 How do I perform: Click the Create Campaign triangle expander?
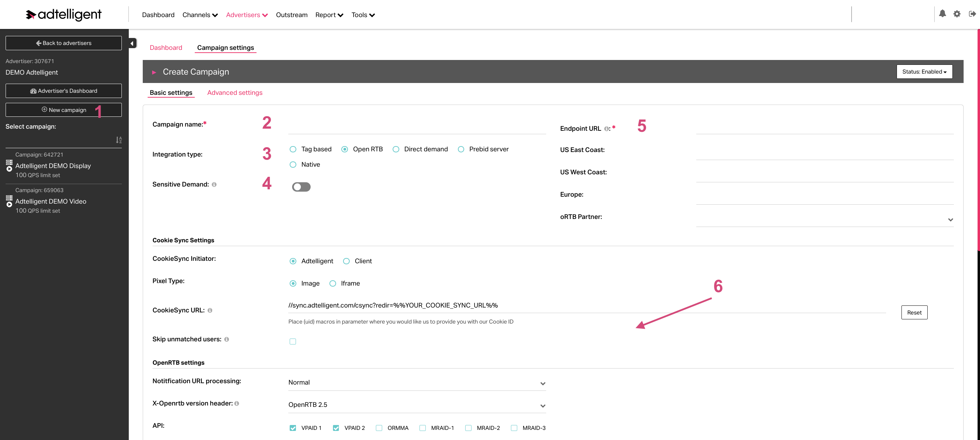154,72
